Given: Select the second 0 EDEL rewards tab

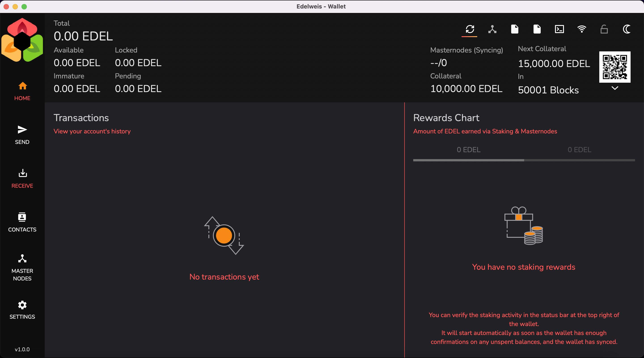Looking at the screenshot, I should click(579, 150).
